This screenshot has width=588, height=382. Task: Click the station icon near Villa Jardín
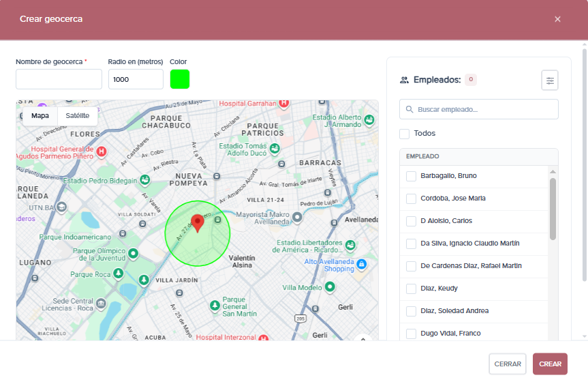tap(179, 293)
